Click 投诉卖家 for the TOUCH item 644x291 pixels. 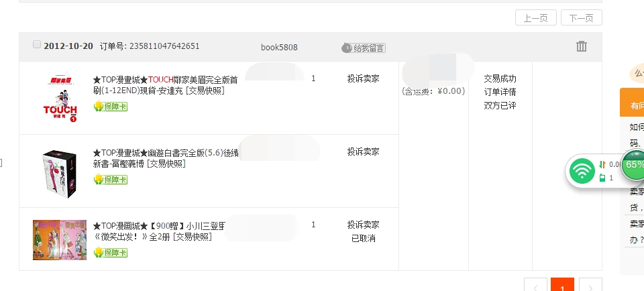coord(363,78)
